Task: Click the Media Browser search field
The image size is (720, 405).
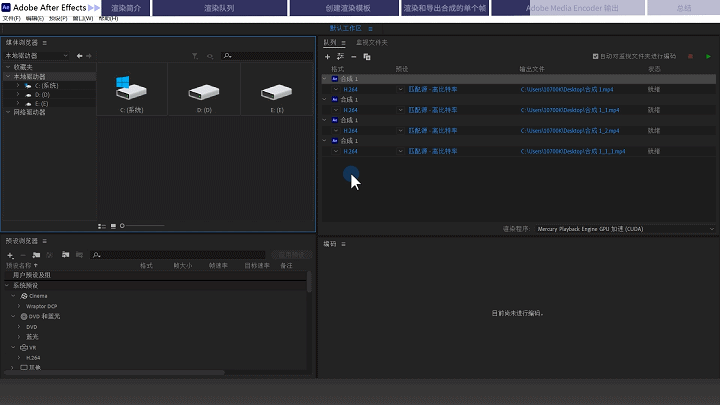Action: [x=267, y=56]
